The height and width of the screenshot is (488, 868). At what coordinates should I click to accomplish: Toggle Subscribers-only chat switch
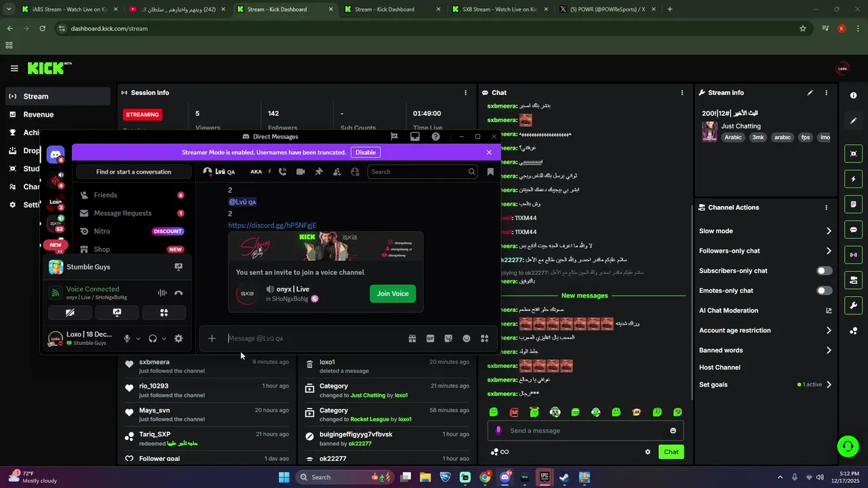point(824,270)
